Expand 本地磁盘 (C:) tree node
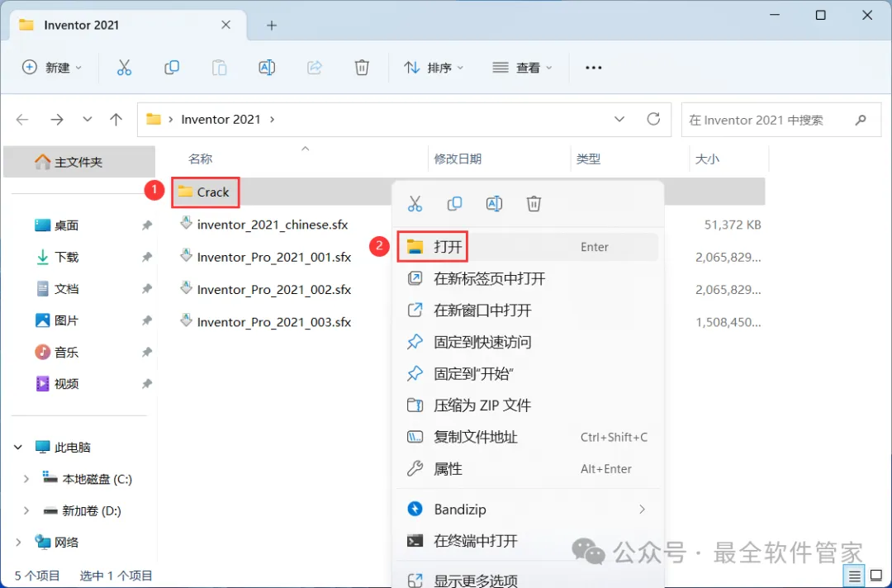This screenshot has width=892, height=588. coord(26,479)
